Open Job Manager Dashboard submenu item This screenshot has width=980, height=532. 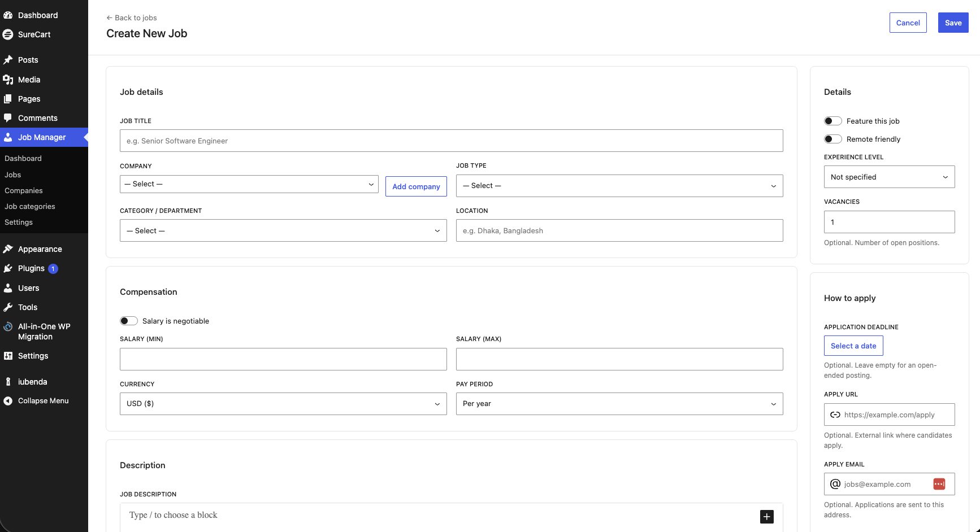click(23, 159)
